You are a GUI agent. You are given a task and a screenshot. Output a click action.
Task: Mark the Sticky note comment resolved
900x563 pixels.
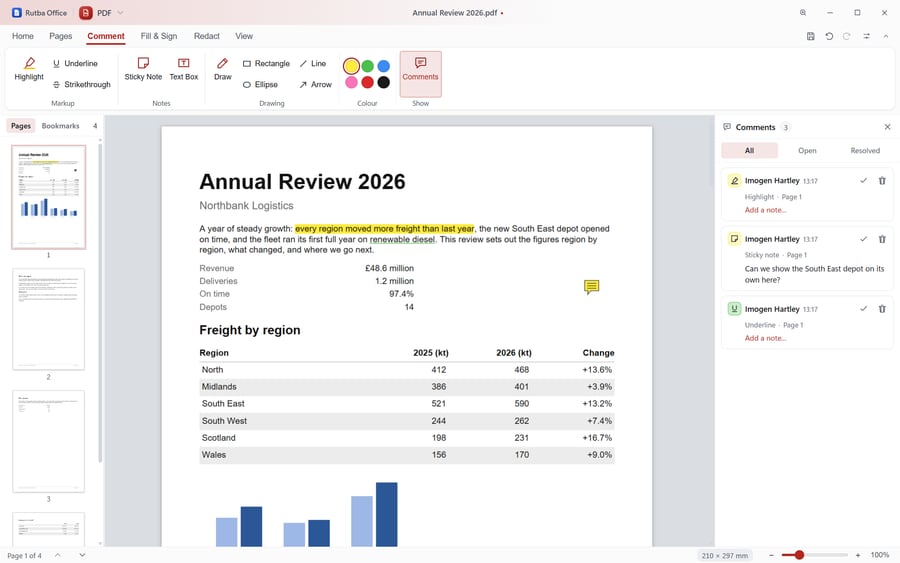(x=863, y=239)
